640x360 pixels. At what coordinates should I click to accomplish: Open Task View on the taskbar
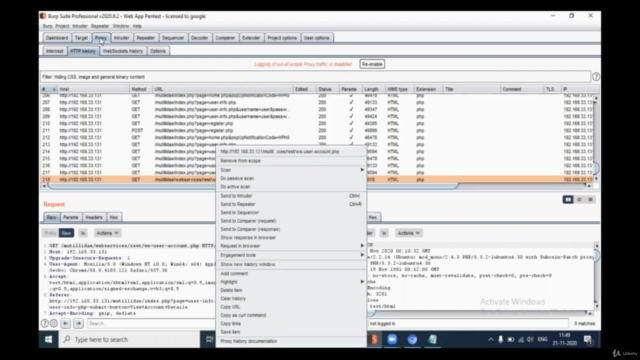tap(209, 339)
